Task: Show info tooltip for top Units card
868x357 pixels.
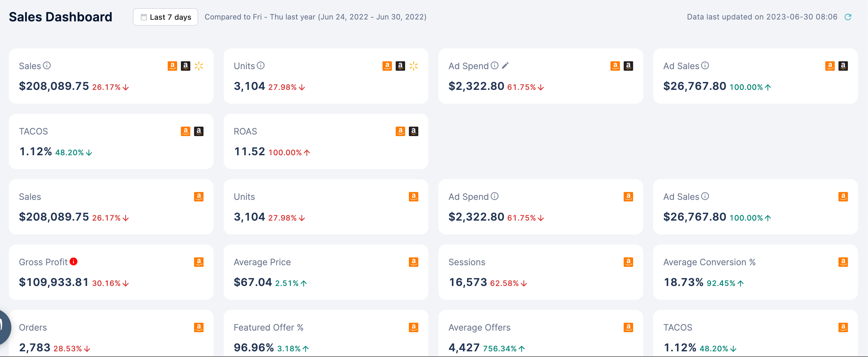Action: [x=260, y=65]
